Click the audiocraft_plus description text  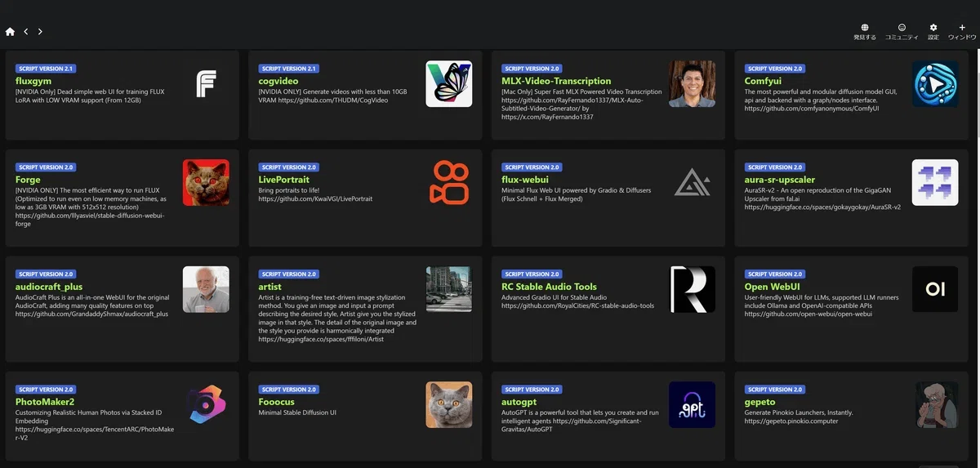[92, 305]
